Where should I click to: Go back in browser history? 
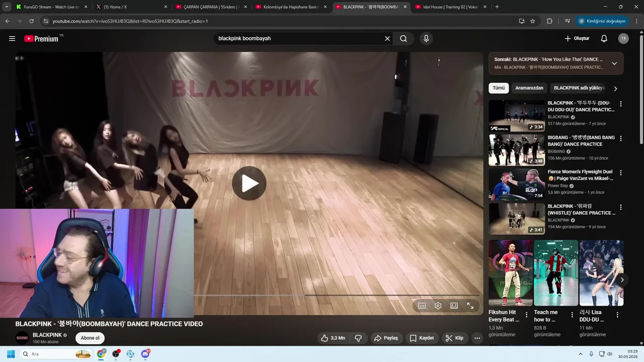click(7, 21)
